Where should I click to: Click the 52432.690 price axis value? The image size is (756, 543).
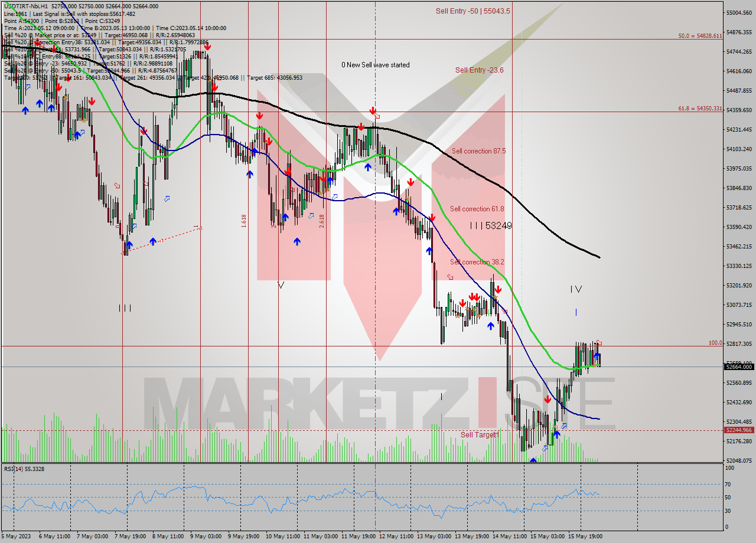(738, 402)
